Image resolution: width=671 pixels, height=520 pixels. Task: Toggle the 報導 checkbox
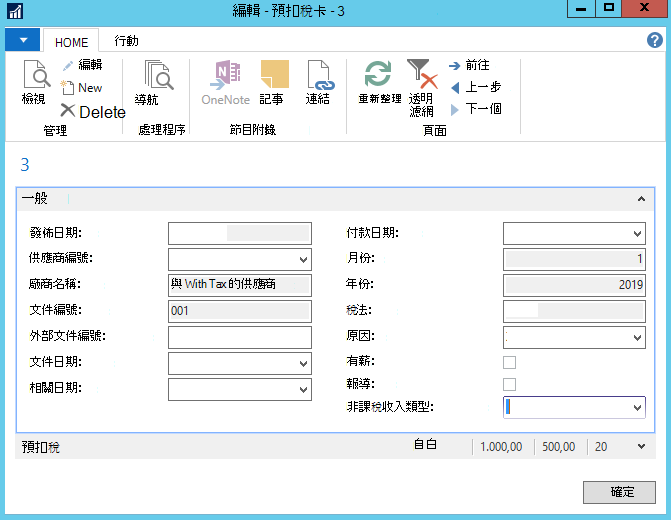(509, 384)
